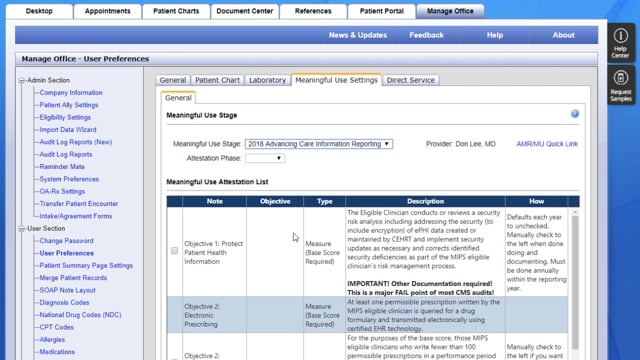
Task: Open the Document Center tab
Action: point(245,11)
